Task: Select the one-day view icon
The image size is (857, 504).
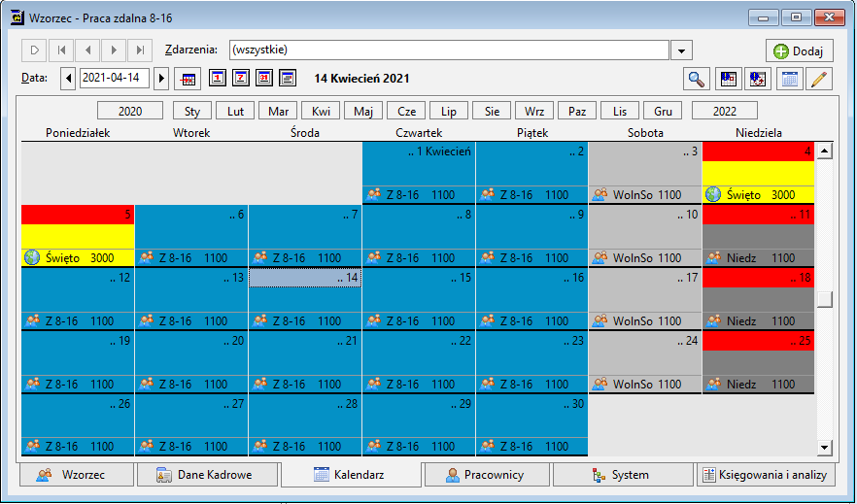Action: point(218,78)
